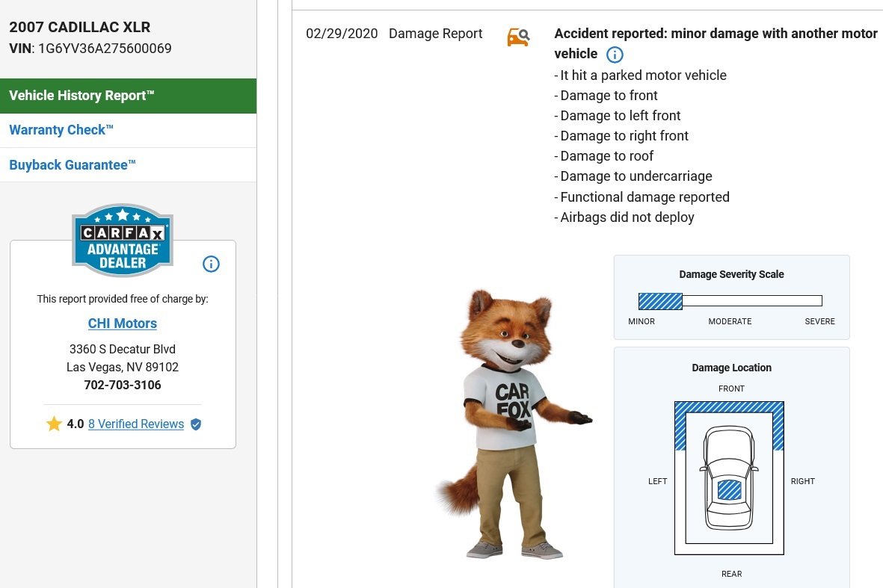The image size is (883, 588).
Task: Click 'Functional damage reported' line
Action: coord(642,197)
